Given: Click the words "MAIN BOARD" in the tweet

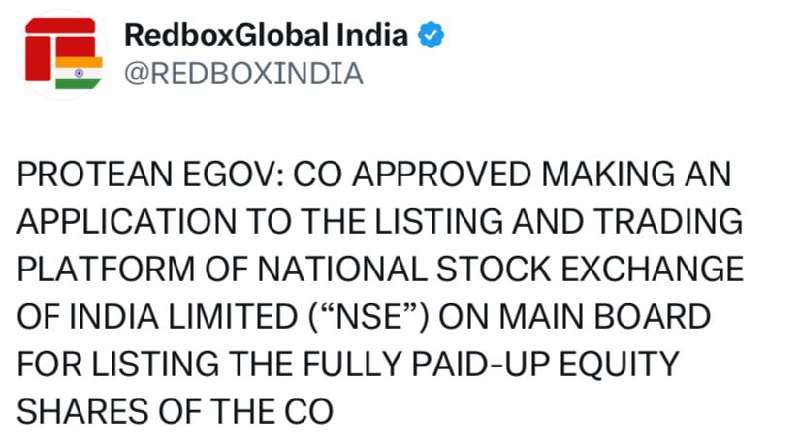Looking at the screenshot, I should pyautogui.click(x=605, y=316).
